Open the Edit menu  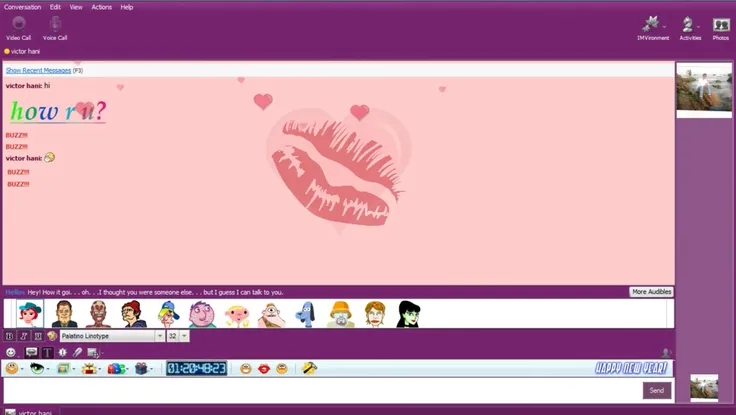point(55,7)
